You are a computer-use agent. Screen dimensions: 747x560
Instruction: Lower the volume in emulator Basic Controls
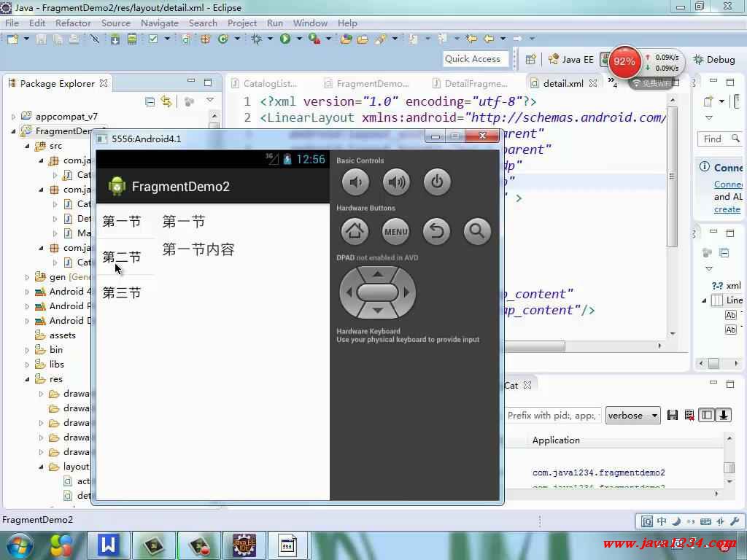355,182
